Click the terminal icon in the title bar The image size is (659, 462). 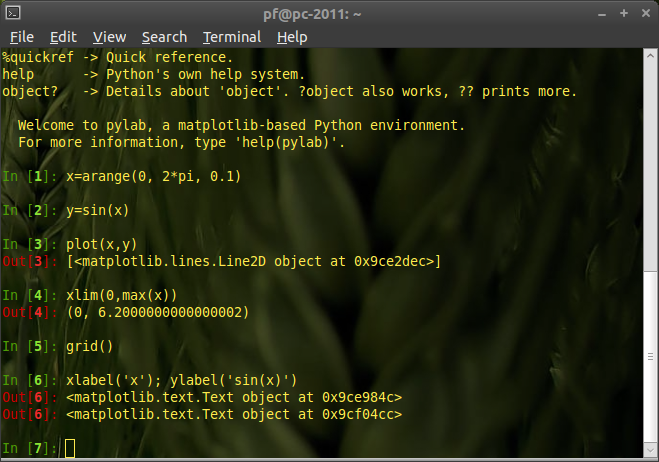pyautogui.click(x=13, y=13)
